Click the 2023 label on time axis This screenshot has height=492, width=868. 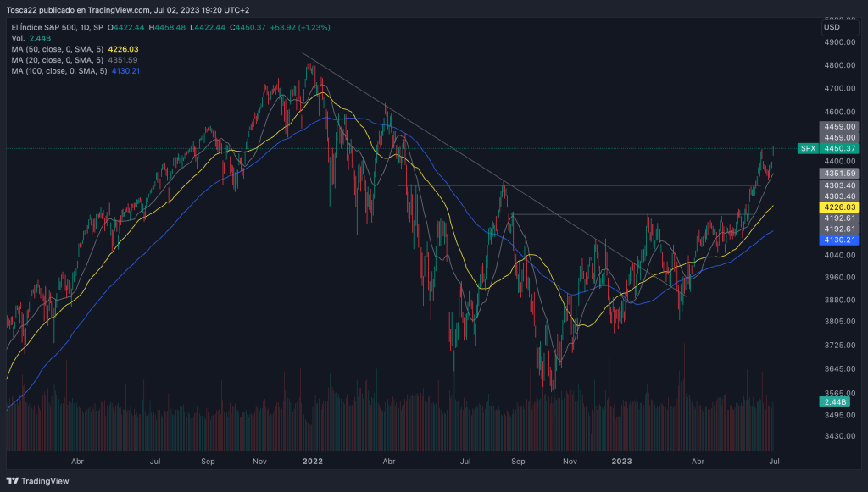coord(621,462)
